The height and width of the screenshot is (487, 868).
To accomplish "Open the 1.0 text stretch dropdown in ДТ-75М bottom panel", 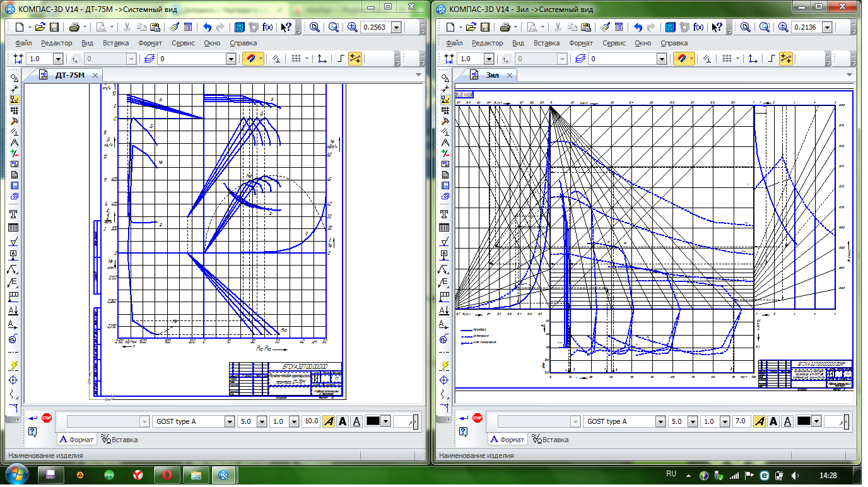I will [295, 421].
